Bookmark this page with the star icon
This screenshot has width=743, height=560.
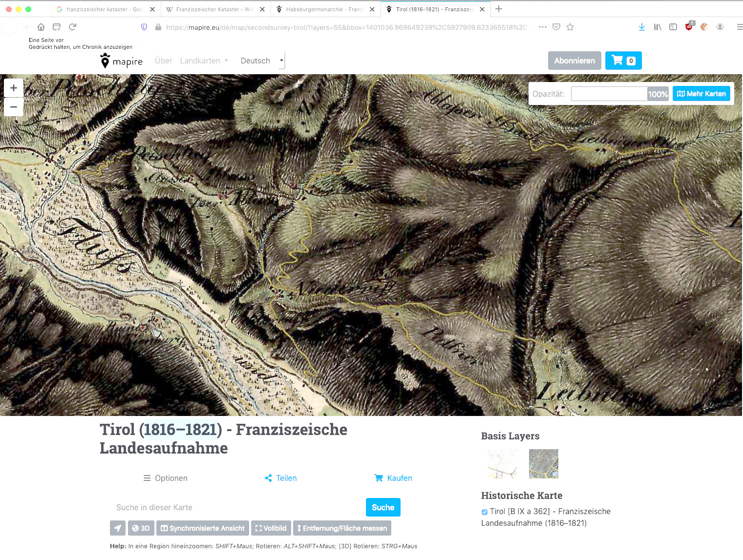[x=570, y=27]
